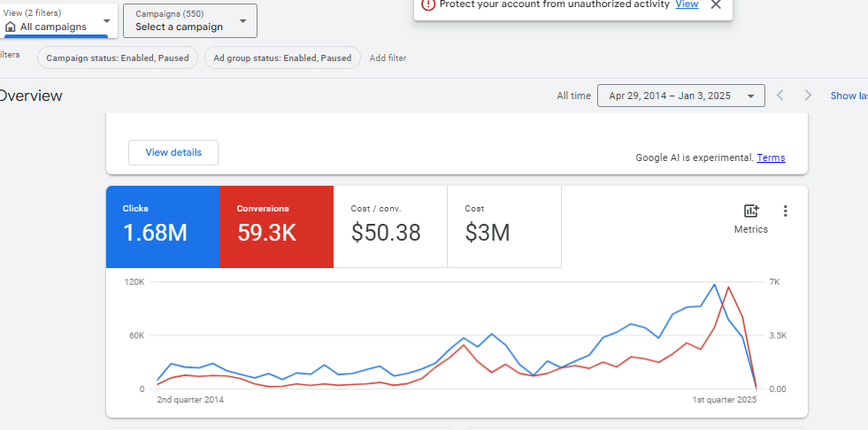The height and width of the screenshot is (430, 868).
Task: Click the View details button
Action: click(173, 152)
